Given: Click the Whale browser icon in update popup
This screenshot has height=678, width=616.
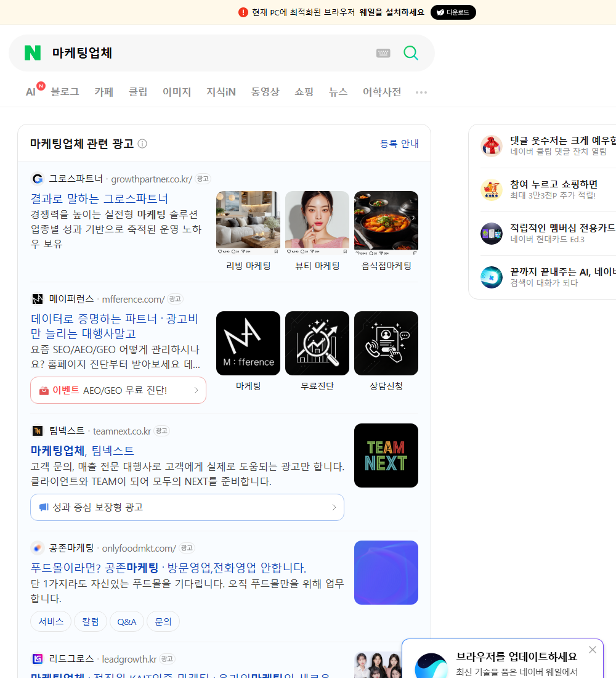Looking at the screenshot, I should click(431, 666).
